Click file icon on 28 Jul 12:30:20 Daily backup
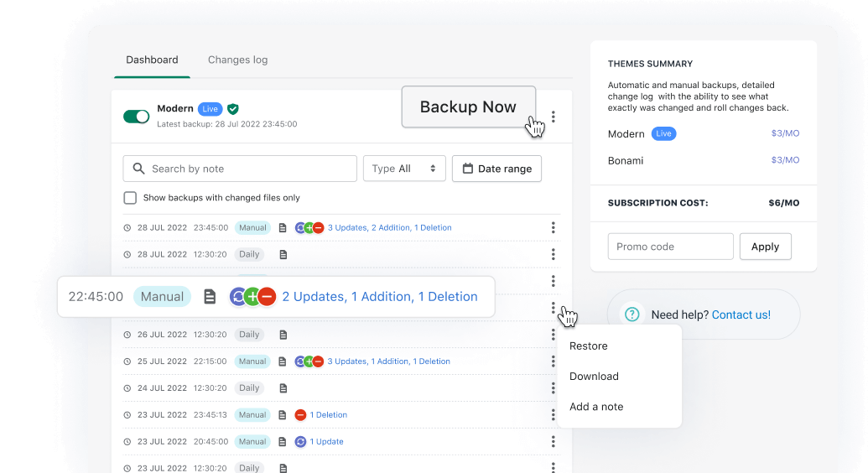Screen dimensions: 868x473 (283, 254)
